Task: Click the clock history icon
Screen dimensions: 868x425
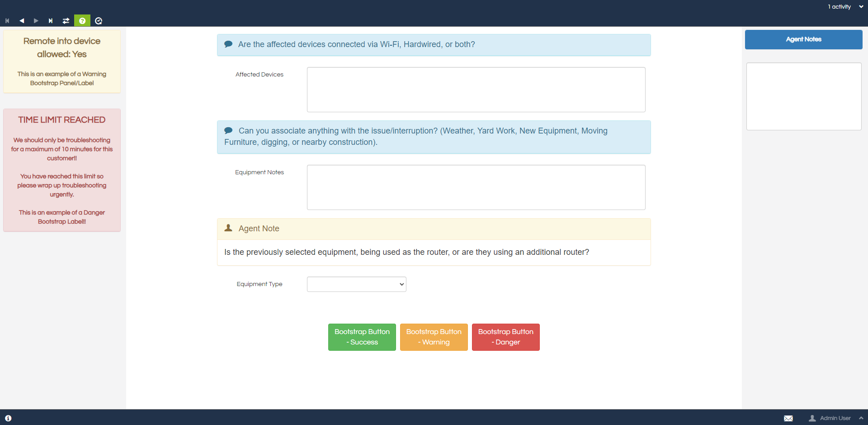Action: click(99, 21)
